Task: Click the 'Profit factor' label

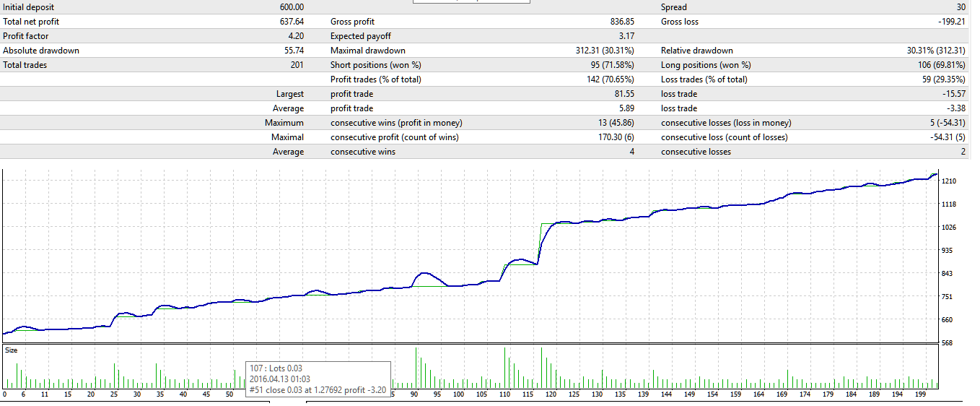Action: click(x=27, y=36)
